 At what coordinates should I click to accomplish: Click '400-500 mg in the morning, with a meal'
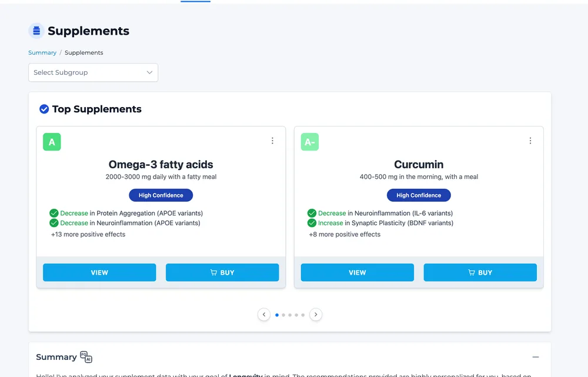(x=419, y=176)
